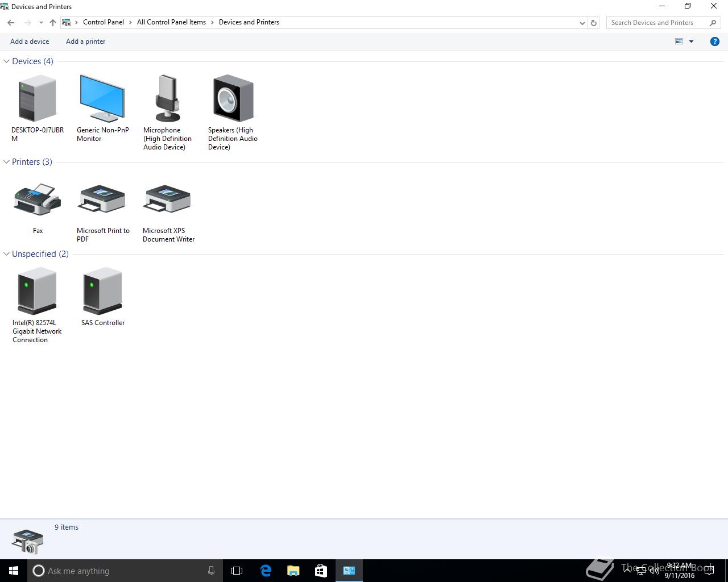Select the Intel 82574L Network Connection icon

[38, 290]
